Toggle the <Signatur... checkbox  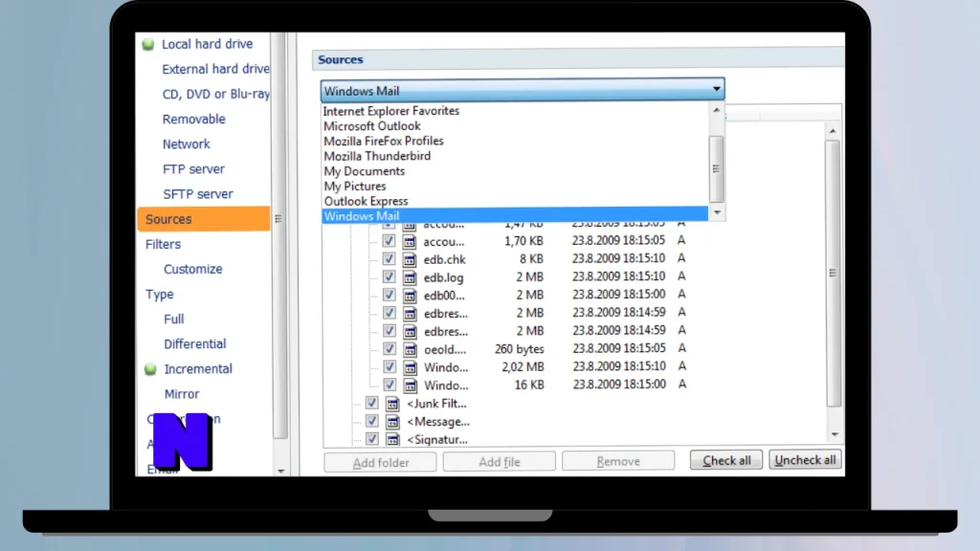coord(372,438)
